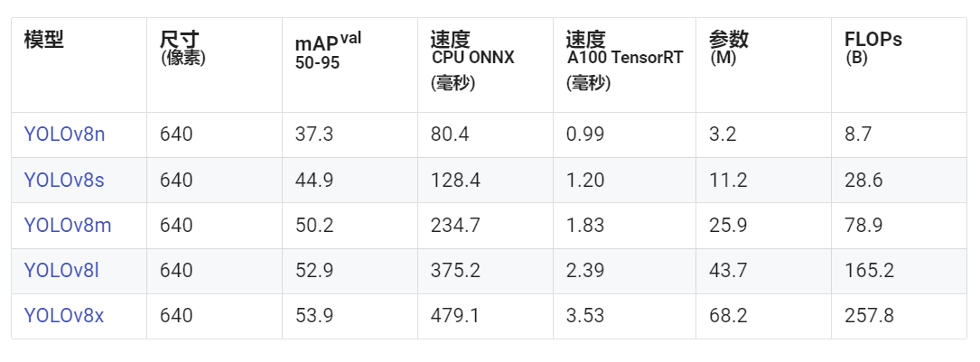
Task: Open the YOLOv8l model link
Action: tap(61, 270)
